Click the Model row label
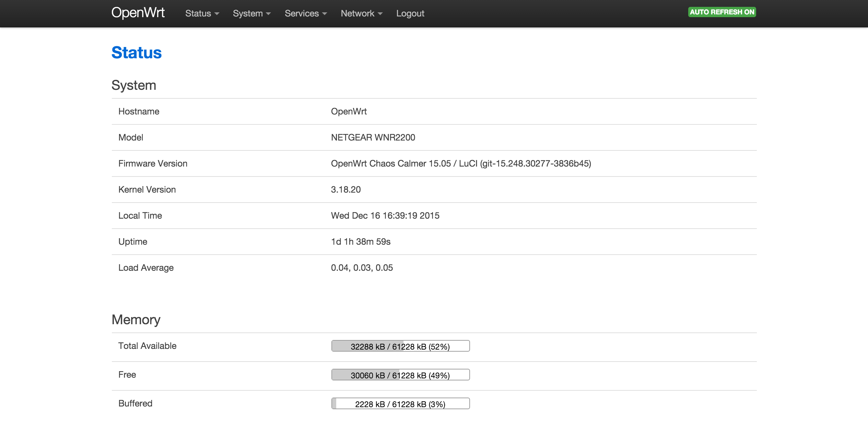 point(131,137)
